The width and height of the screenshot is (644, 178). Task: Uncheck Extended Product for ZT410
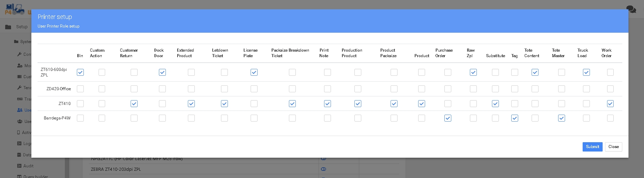(191, 104)
